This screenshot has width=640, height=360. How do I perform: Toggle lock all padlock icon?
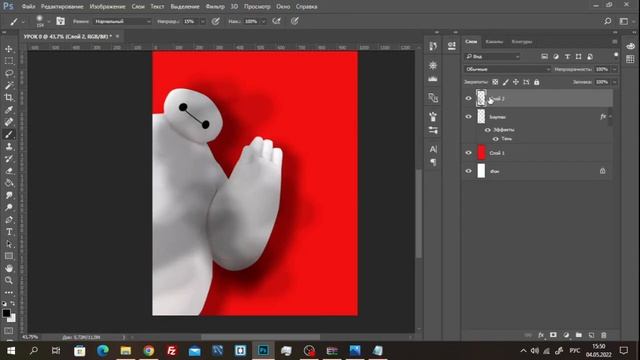coord(537,82)
